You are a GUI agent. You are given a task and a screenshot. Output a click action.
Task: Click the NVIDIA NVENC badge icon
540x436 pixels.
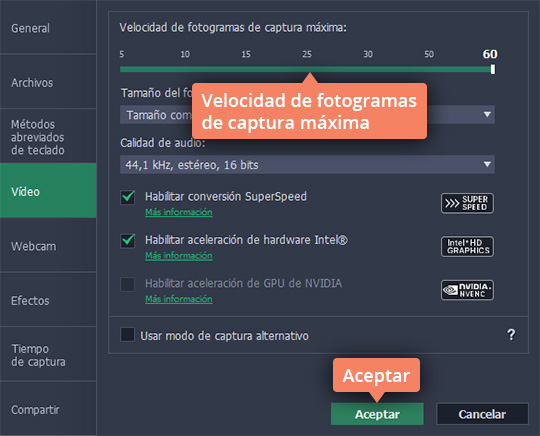[x=467, y=290]
